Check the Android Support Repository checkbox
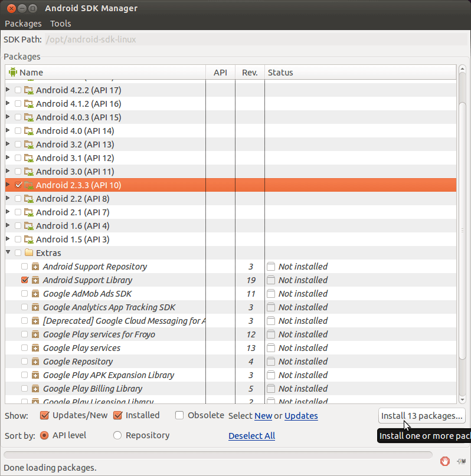This screenshot has height=476, width=471. point(25,267)
